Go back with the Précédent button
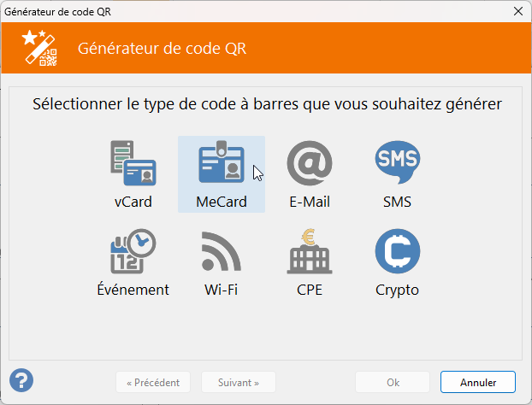Viewport: 532px width, 405px height. pyautogui.click(x=153, y=382)
